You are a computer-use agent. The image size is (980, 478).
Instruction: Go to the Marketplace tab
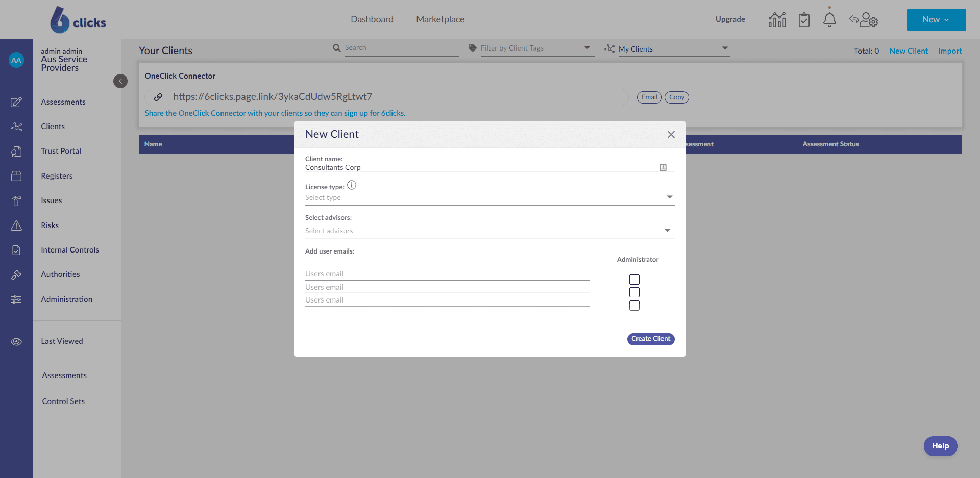440,19
